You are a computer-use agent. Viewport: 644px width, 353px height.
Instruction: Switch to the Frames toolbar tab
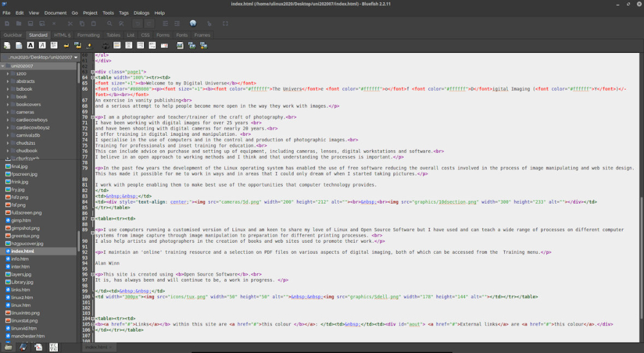[x=202, y=35]
